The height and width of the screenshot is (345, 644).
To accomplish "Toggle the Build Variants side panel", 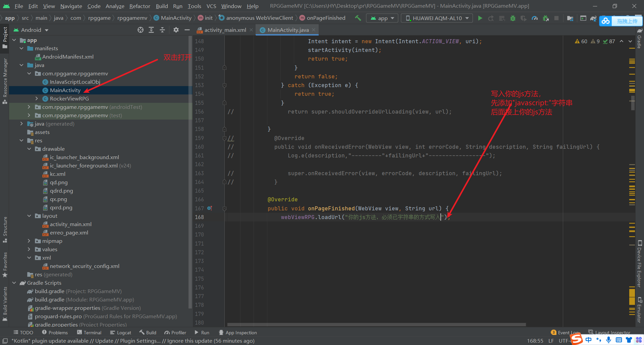I will (x=5, y=304).
